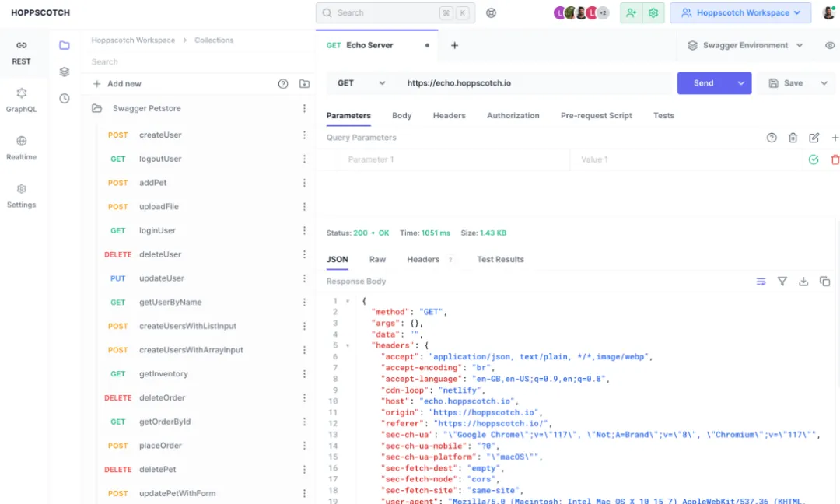The height and width of the screenshot is (504, 840).
Task: Click the Value 1 field
Action: [x=686, y=159]
